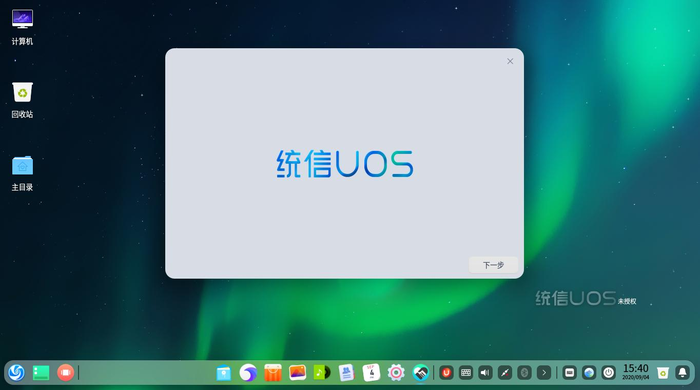Viewport: 700px width, 390px height.
Task: Select the 主目录 folder on desktop
Action: tap(22, 174)
